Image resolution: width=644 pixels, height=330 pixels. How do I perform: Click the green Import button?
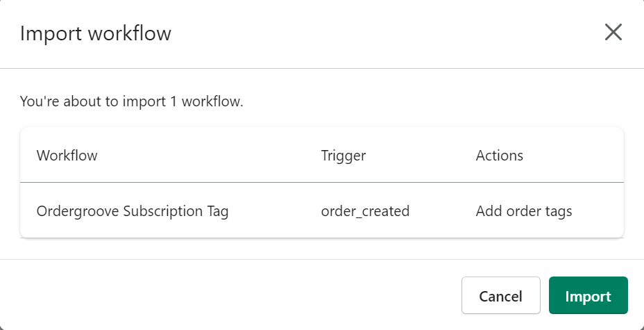coord(588,295)
